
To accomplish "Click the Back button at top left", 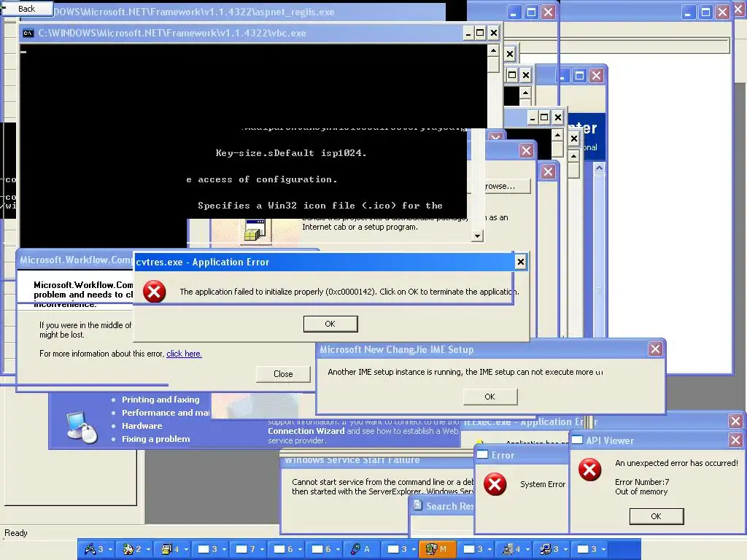I will coord(27,9).
